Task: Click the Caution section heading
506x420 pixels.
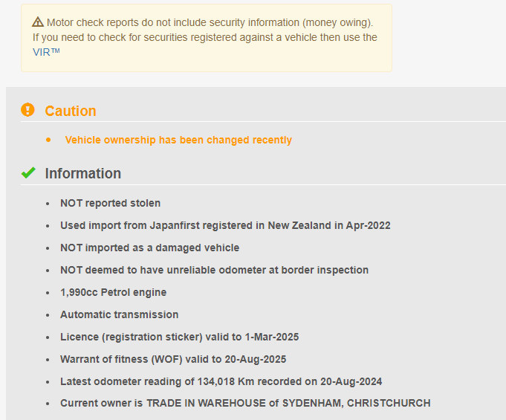Action: pos(71,111)
